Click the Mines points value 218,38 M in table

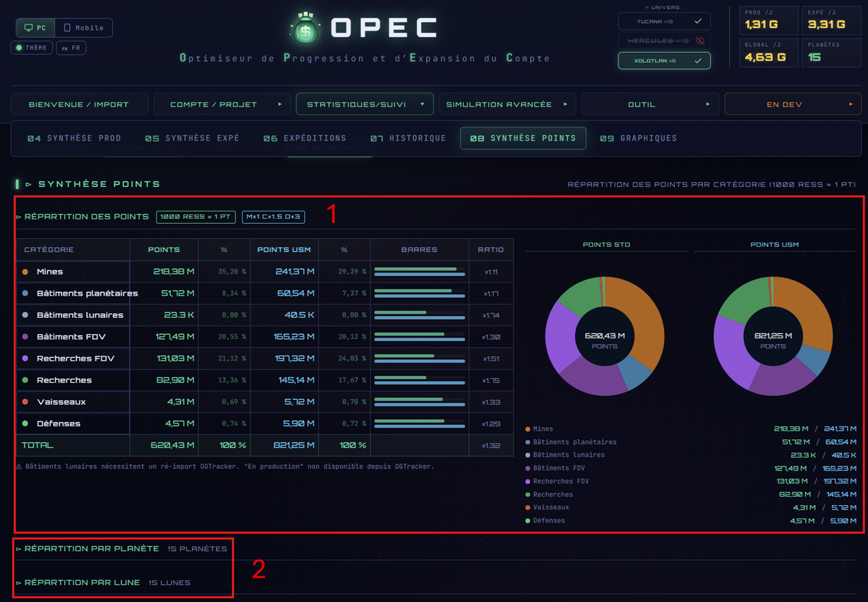(x=174, y=272)
